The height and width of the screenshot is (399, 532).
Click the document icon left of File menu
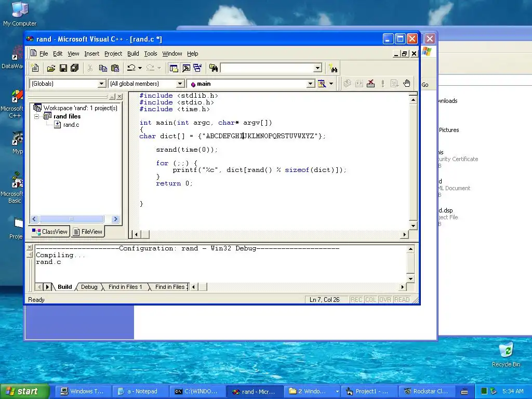(x=33, y=54)
